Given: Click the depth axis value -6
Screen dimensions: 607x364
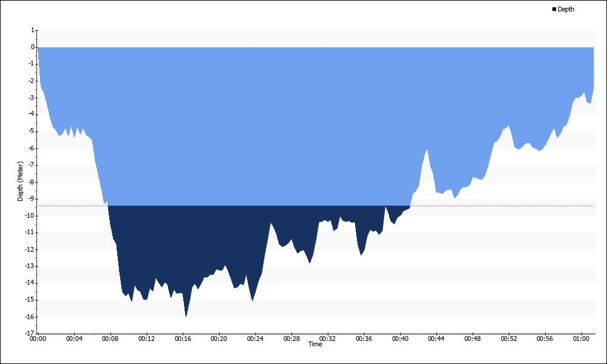Looking at the screenshot, I should click(32, 148).
